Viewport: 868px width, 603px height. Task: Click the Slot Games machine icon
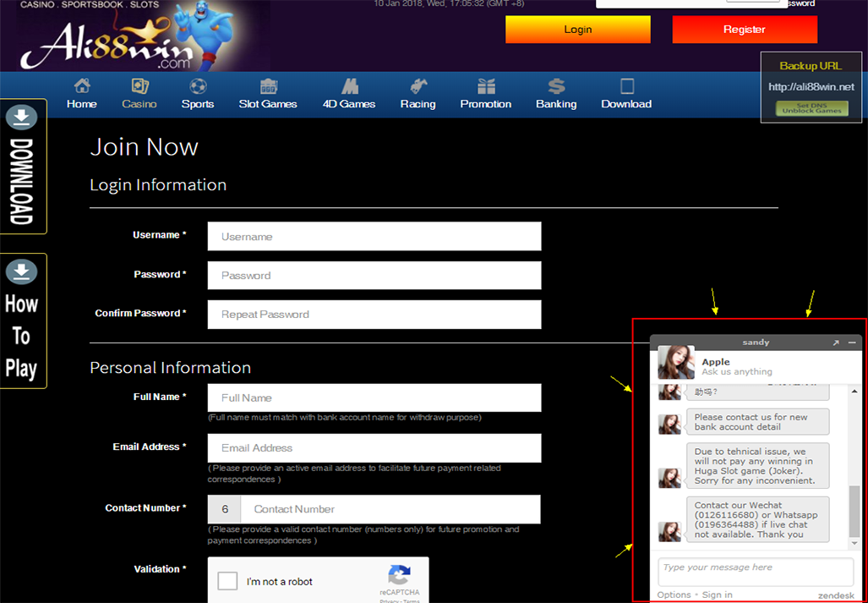click(268, 86)
